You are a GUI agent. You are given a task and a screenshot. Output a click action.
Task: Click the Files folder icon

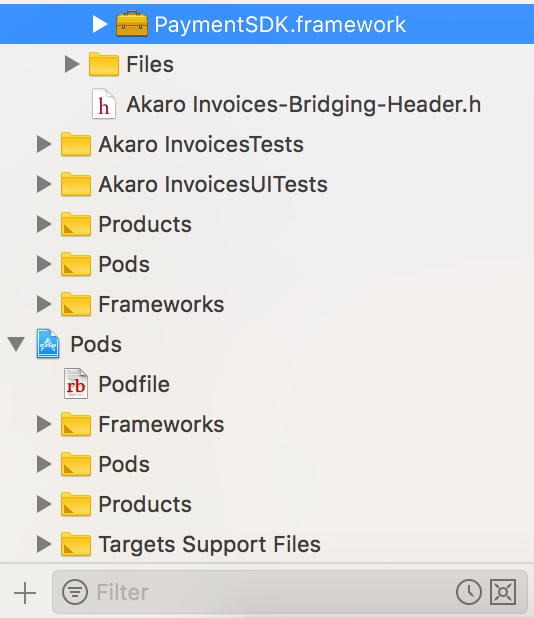point(104,64)
